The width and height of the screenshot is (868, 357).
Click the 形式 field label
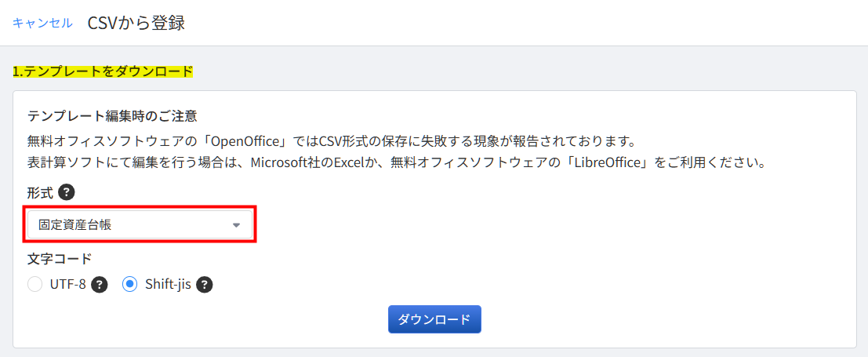(x=41, y=193)
